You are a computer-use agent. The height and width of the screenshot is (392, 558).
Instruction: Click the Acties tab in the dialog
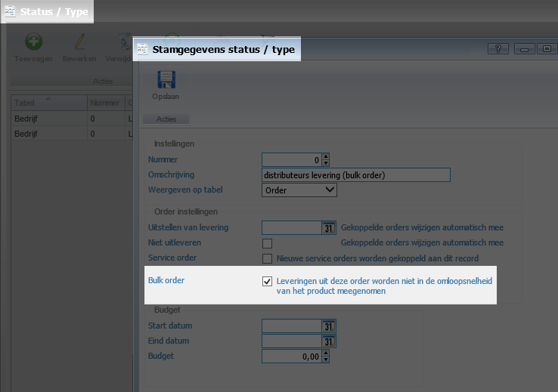166,119
